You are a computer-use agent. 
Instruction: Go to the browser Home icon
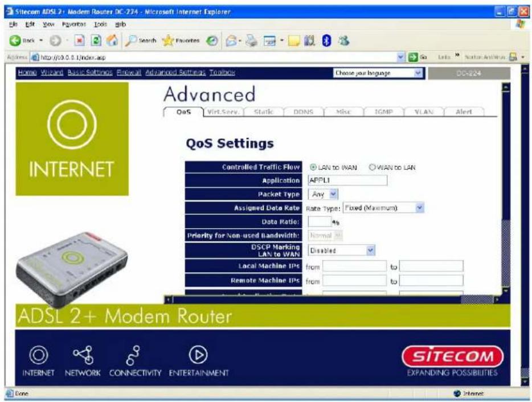(x=112, y=40)
